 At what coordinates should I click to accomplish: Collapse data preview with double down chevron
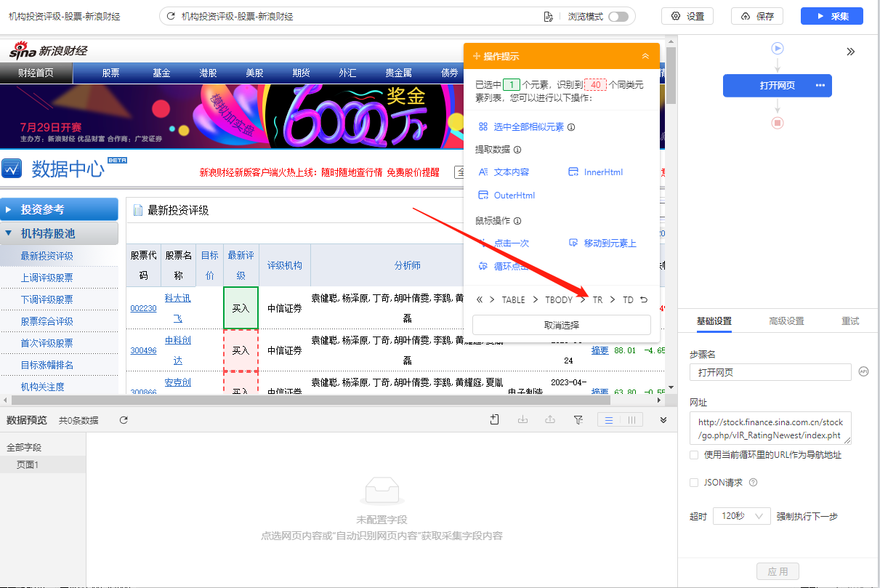663,419
